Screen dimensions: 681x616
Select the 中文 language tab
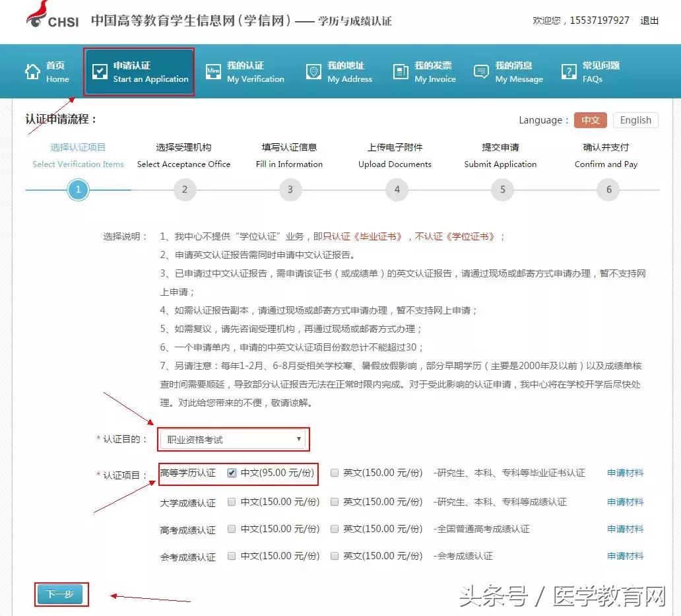click(x=591, y=120)
